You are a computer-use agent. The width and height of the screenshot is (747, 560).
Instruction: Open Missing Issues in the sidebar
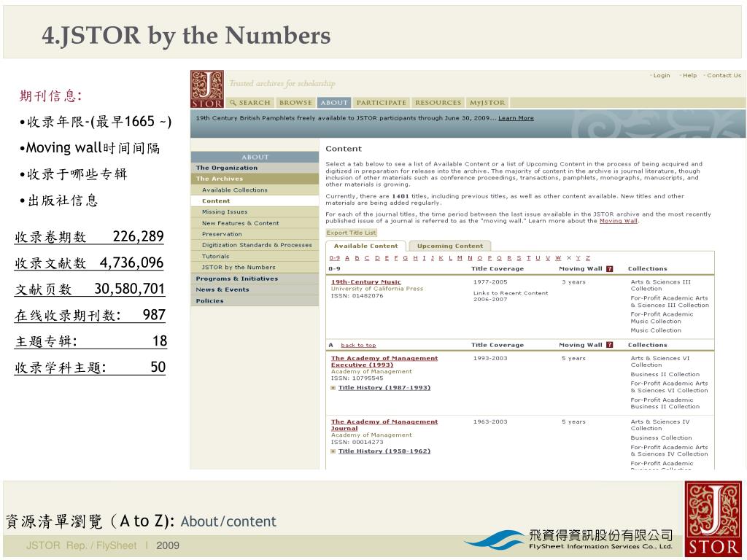[255, 212]
